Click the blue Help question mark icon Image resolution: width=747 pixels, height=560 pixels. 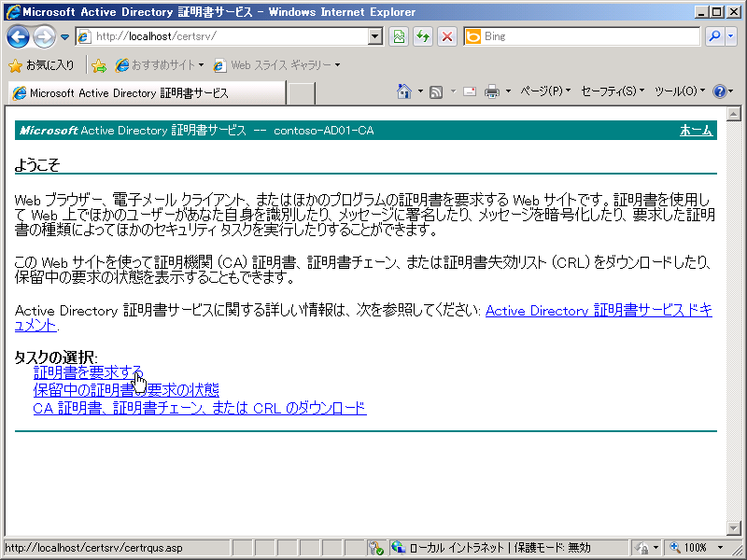(719, 91)
